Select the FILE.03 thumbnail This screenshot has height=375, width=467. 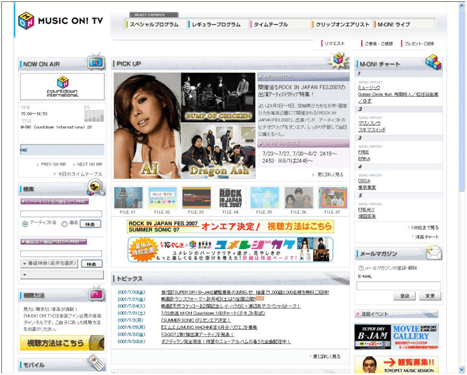click(196, 198)
